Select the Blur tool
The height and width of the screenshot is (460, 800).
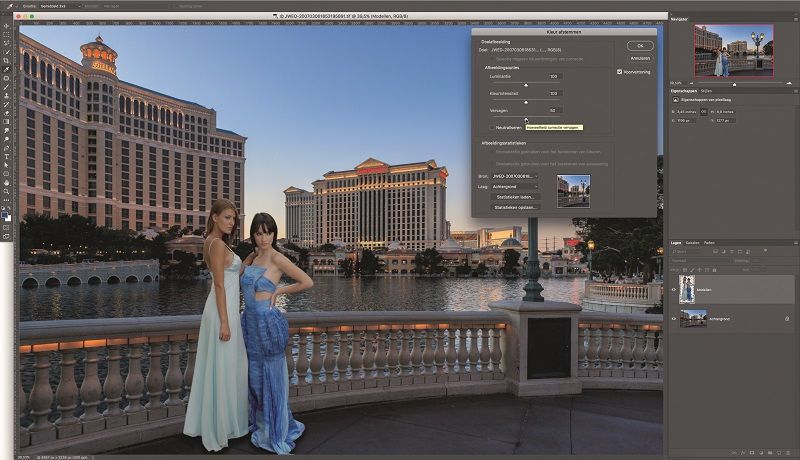[6, 130]
